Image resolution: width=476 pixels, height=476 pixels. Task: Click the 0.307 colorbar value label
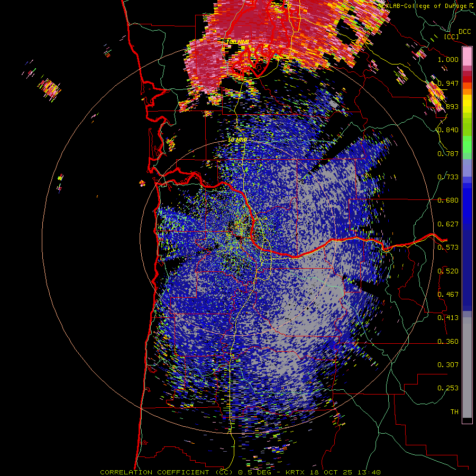[448, 364]
